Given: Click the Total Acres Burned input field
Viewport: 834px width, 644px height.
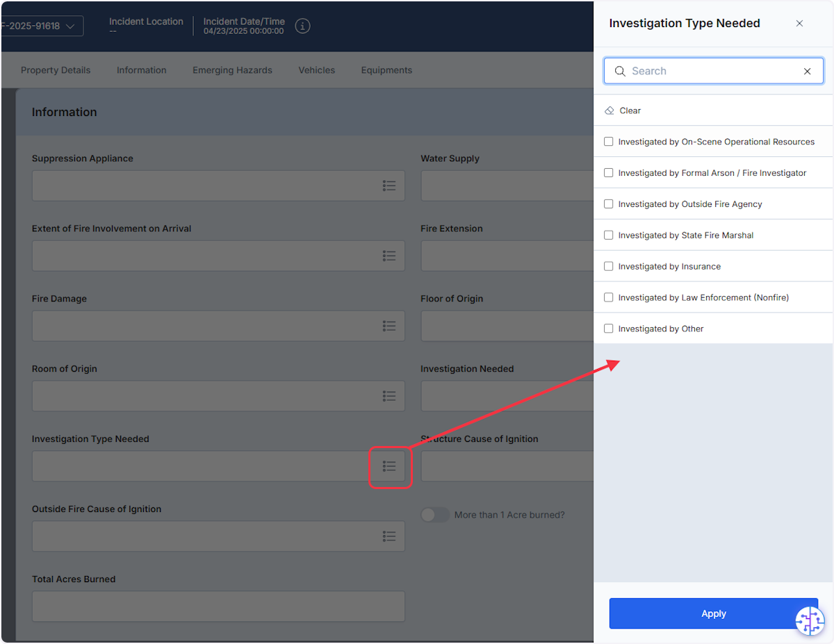Looking at the screenshot, I should [218, 606].
